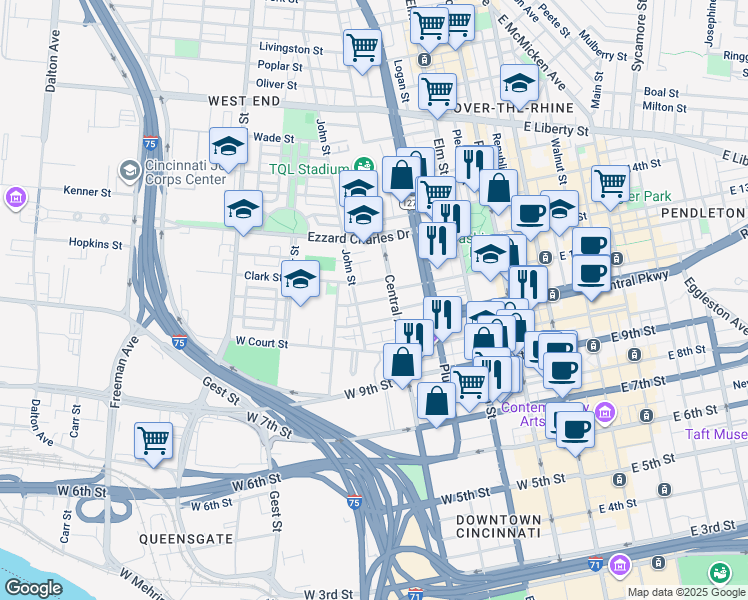Click the Google logo
Image resolution: width=748 pixels, height=600 pixels.
(x=33, y=588)
